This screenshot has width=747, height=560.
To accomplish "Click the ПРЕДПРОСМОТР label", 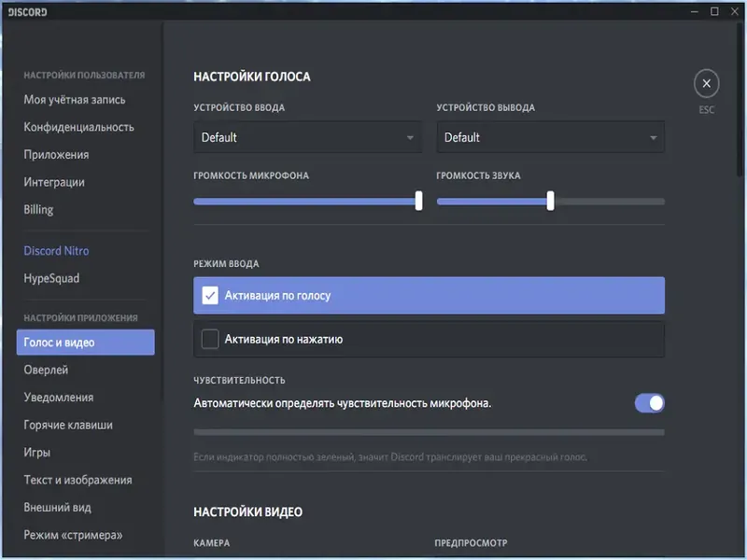I will 471,543.
